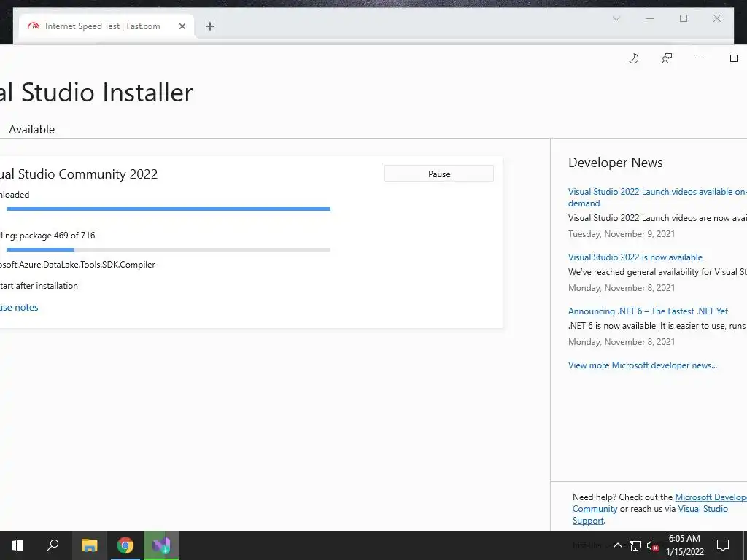Select Visual Studio Installer taskbar icon
Viewport: 747px width, 560px height.
(161, 545)
